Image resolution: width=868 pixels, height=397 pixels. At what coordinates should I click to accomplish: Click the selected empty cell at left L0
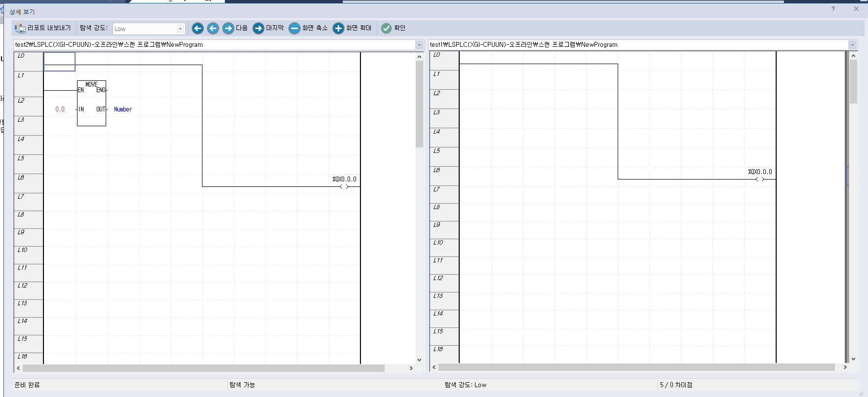coord(59,62)
